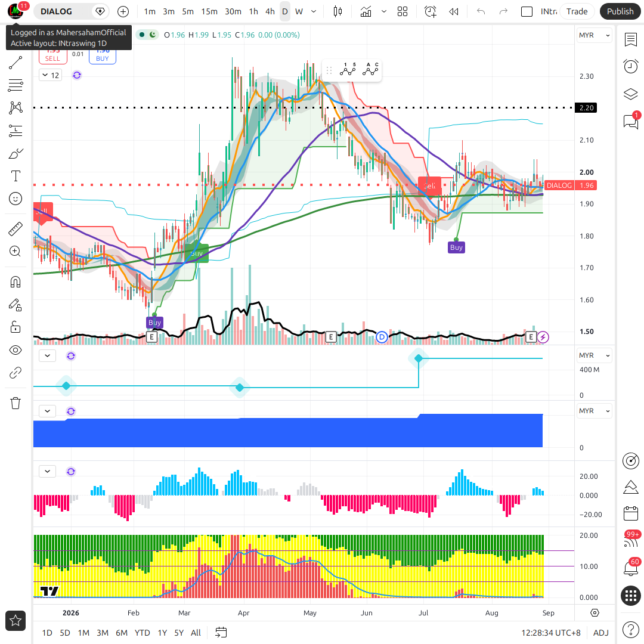The width and height of the screenshot is (644, 644).
Task: Open the Fibonacci retracement tools
Action: [x=16, y=85]
